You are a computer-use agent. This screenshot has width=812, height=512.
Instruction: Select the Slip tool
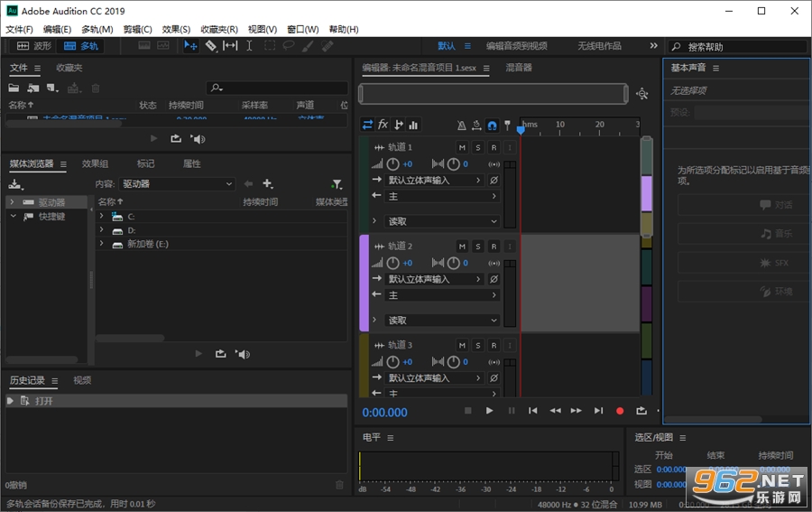tap(230, 46)
